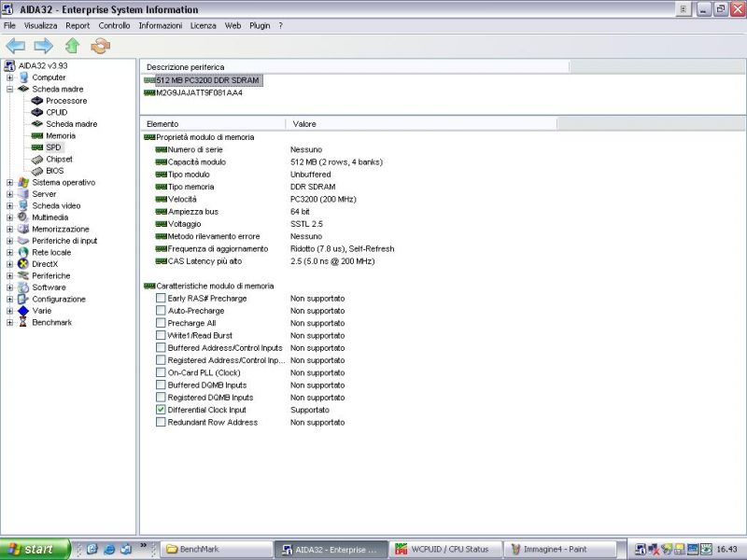This screenshot has height=560, width=747.
Task: Click the Server icon in the tree
Action: (x=23, y=194)
